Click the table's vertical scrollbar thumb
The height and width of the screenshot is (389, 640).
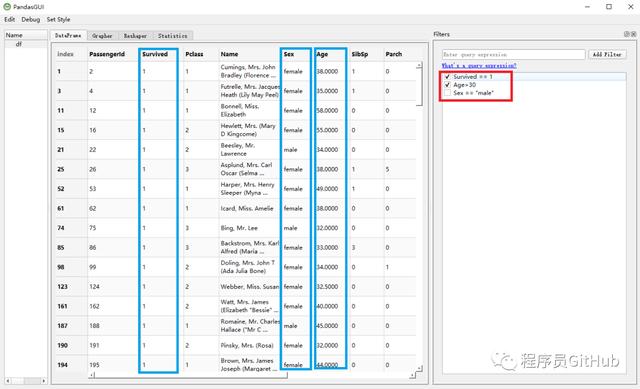point(419,87)
